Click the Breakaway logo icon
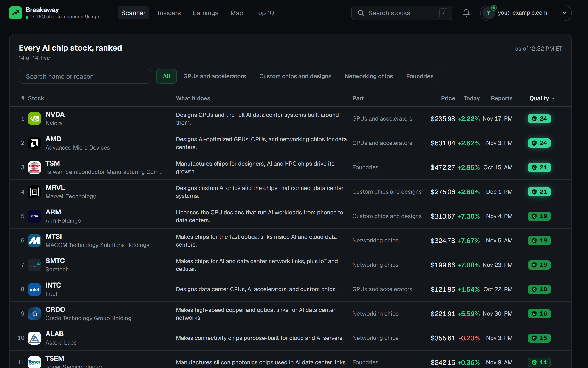This screenshot has width=588, height=368. coord(16,13)
